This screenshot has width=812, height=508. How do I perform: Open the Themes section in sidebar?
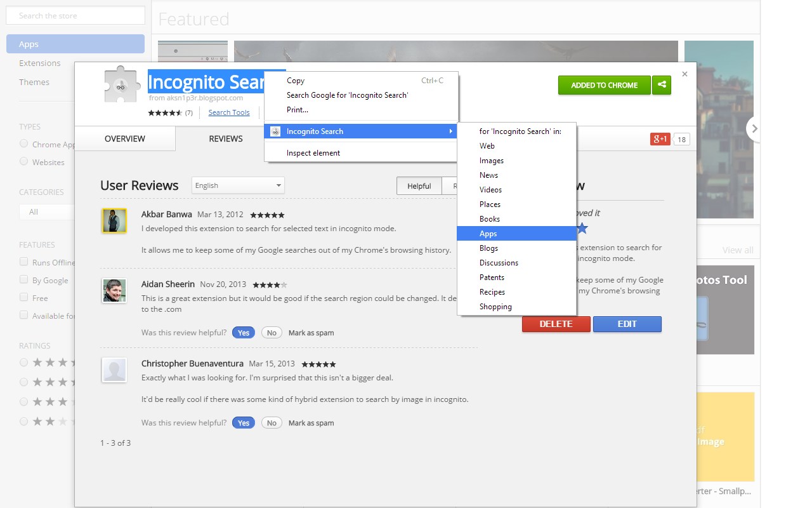34,82
